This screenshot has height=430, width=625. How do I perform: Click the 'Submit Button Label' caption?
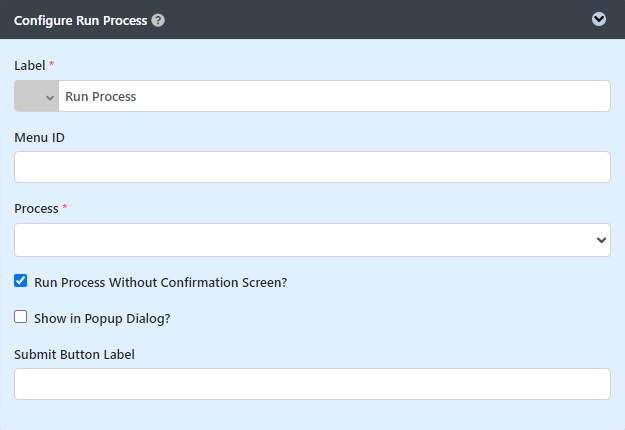point(75,354)
